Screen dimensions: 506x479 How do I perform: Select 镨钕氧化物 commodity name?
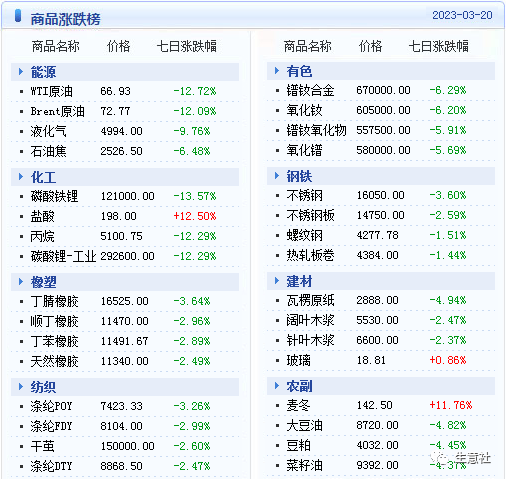click(x=316, y=130)
